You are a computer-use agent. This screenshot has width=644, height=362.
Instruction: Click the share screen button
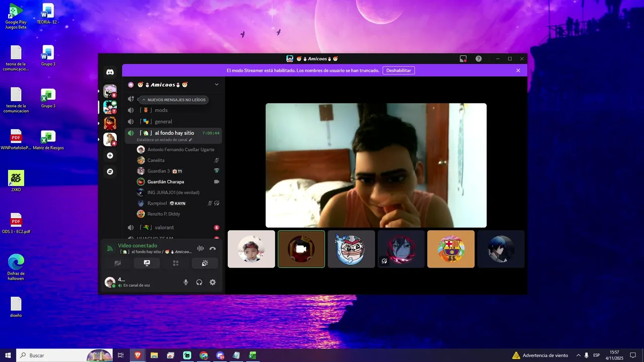(x=147, y=263)
